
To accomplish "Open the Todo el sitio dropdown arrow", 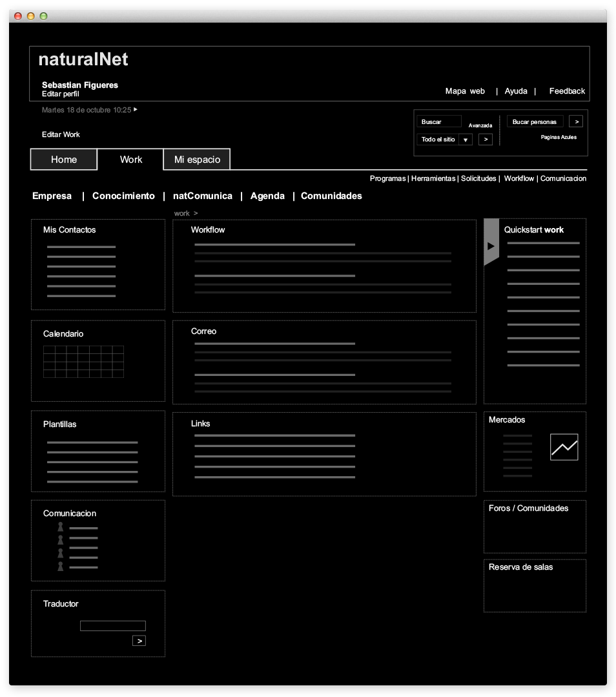I will click(466, 140).
